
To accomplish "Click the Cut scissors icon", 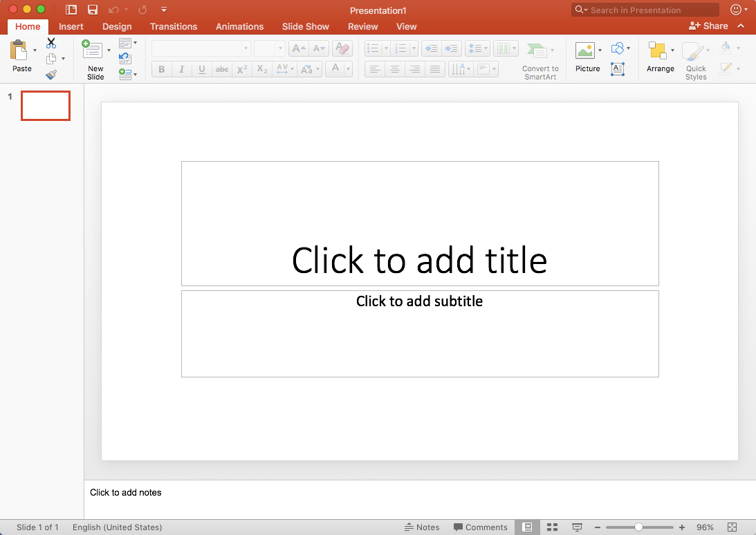I will click(50, 42).
